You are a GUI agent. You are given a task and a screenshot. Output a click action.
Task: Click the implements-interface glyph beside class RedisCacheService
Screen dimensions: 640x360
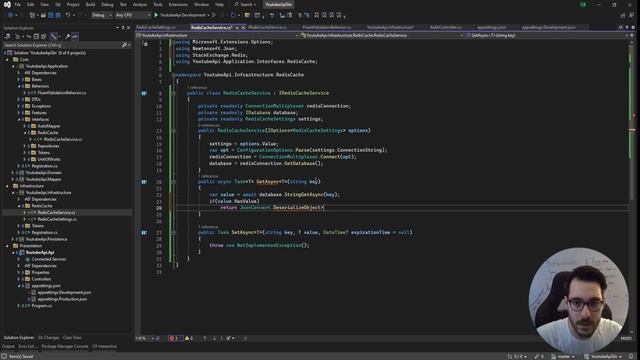tap(144, 93)
